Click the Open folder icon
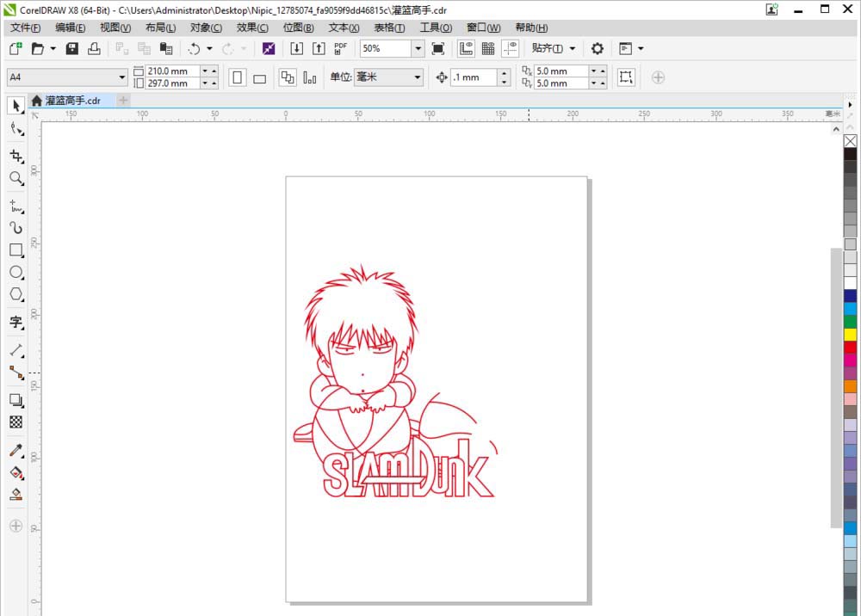The width and height of the screenshot is (861, 616). tap(37, 49)
